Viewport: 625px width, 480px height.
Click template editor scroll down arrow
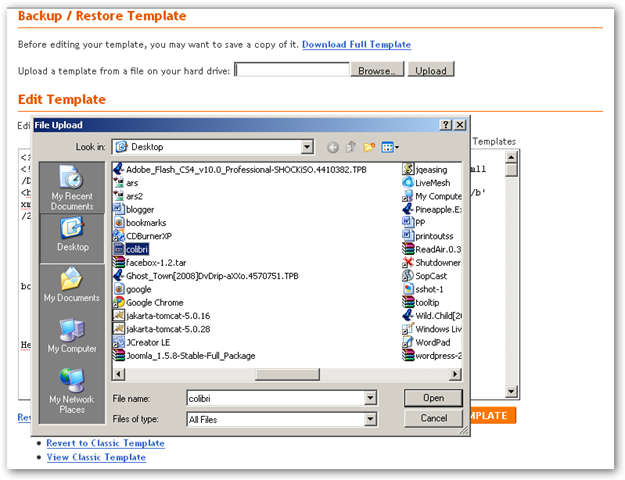tap(511, 391)
